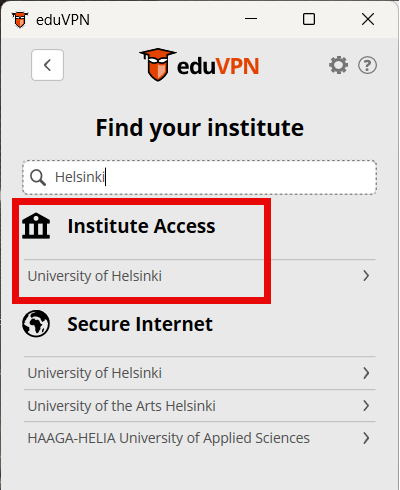Click the back arrow button
Image resolution: width=400 pixels, height=490 pixels.
(47, 65)
